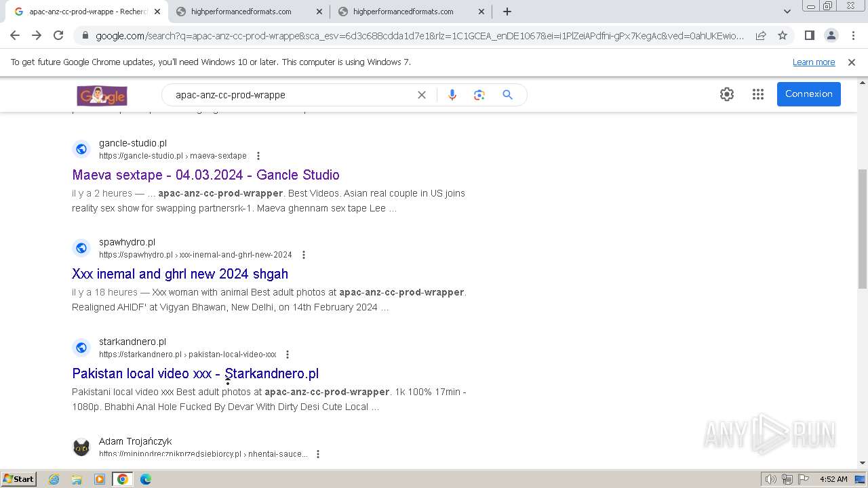Click the browser forward arrow
The height and width of the screenshot is (488, 868).
pos(37,35)
